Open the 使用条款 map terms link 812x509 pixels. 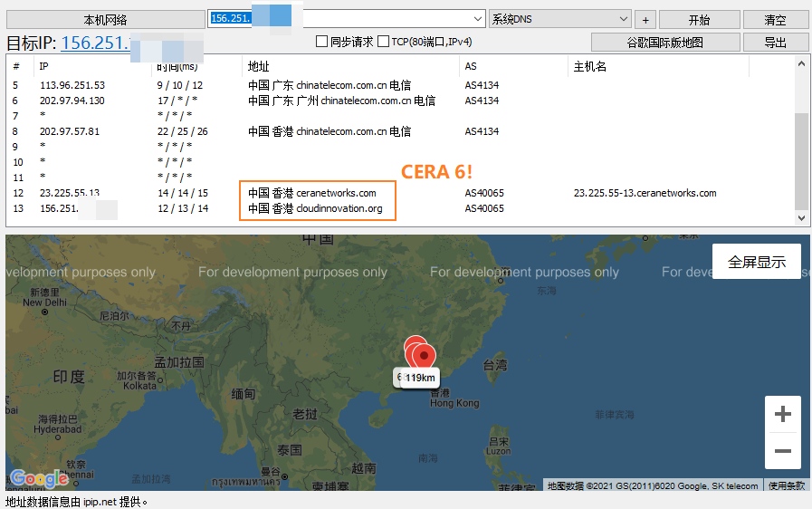pyautogui.click(x=786, y=485)
